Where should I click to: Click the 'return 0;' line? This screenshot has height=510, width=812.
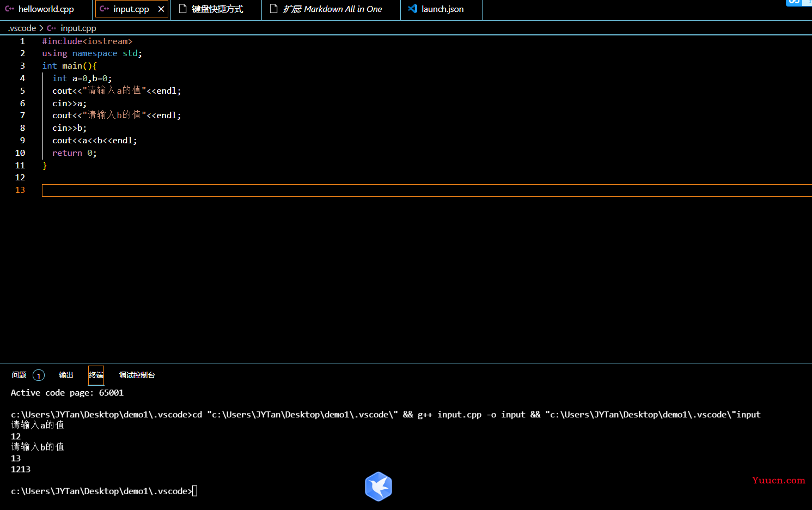pyautogui.click(x=75, y=153)
